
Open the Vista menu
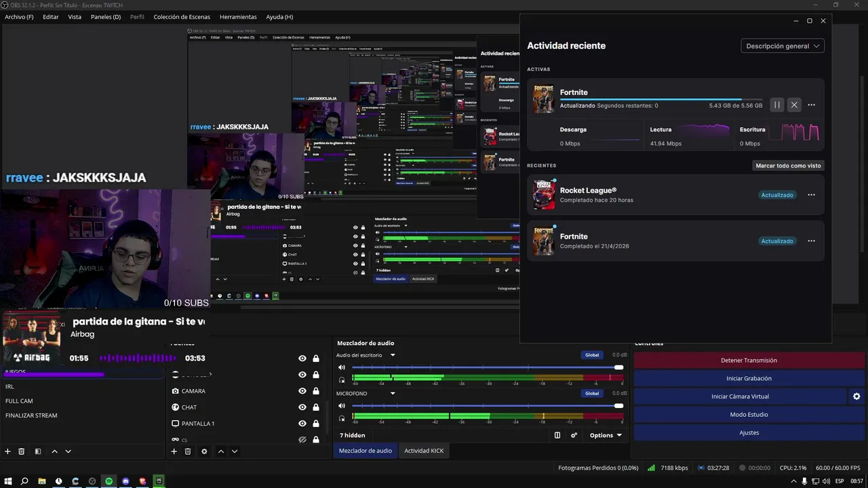75,17
